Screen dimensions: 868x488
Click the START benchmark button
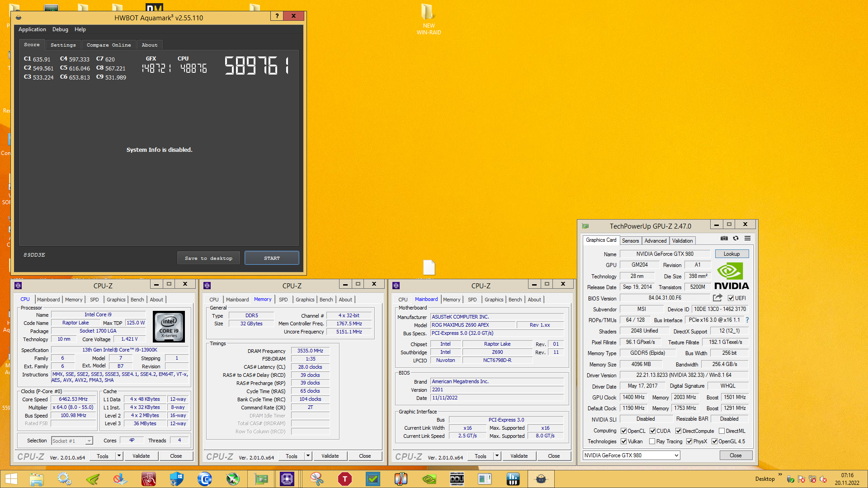(272, 258)
